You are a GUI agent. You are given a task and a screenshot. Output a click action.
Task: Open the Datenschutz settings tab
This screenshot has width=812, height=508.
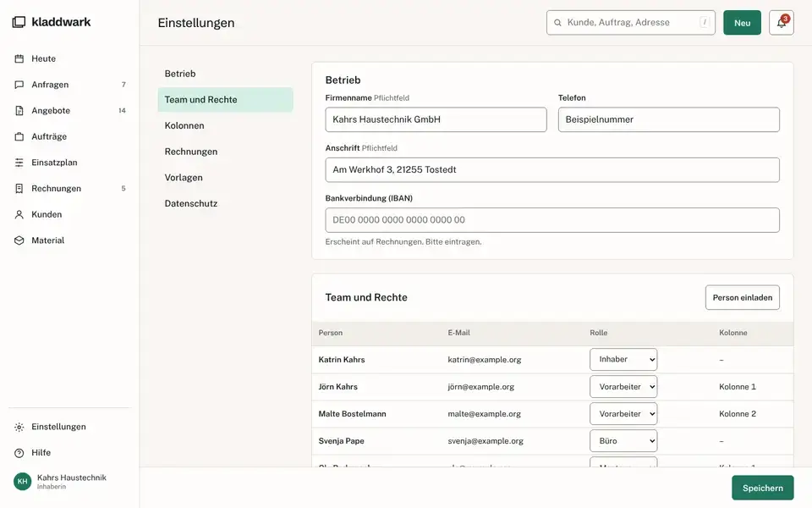(225, 203)
